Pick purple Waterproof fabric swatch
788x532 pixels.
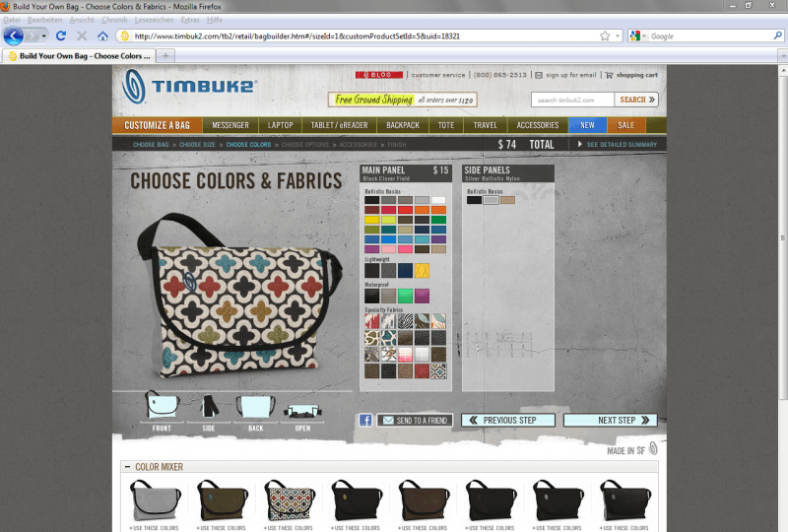click(423, 296)
